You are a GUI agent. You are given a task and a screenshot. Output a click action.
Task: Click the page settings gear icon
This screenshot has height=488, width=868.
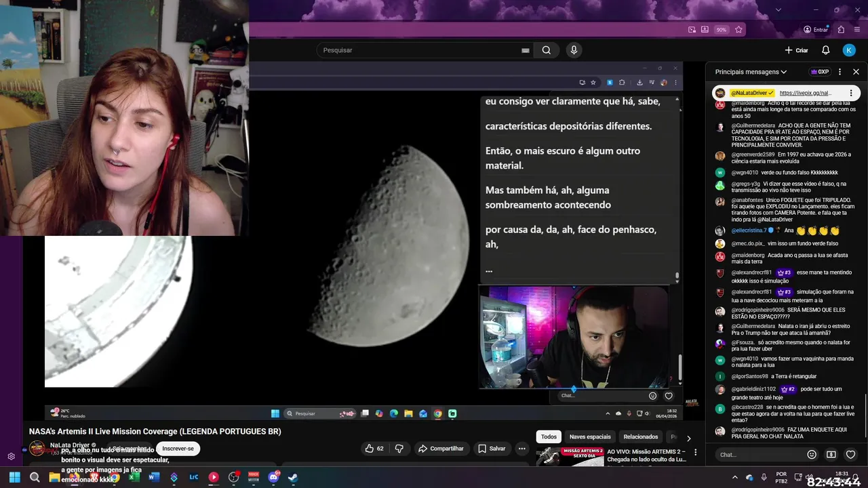[x=11, y=456]
